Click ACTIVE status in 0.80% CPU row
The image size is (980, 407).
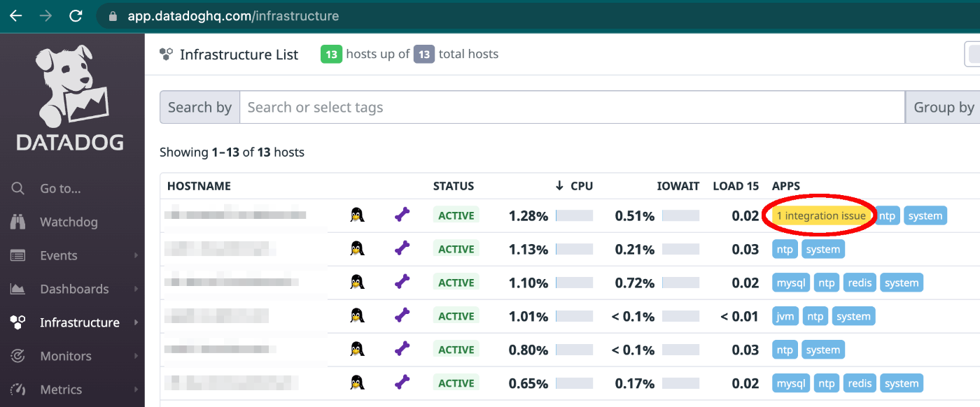tap(456, 350)
